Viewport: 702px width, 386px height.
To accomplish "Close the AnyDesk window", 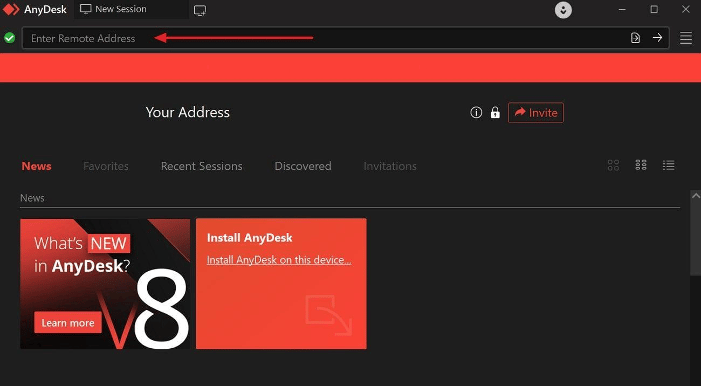I will (685, 9).
